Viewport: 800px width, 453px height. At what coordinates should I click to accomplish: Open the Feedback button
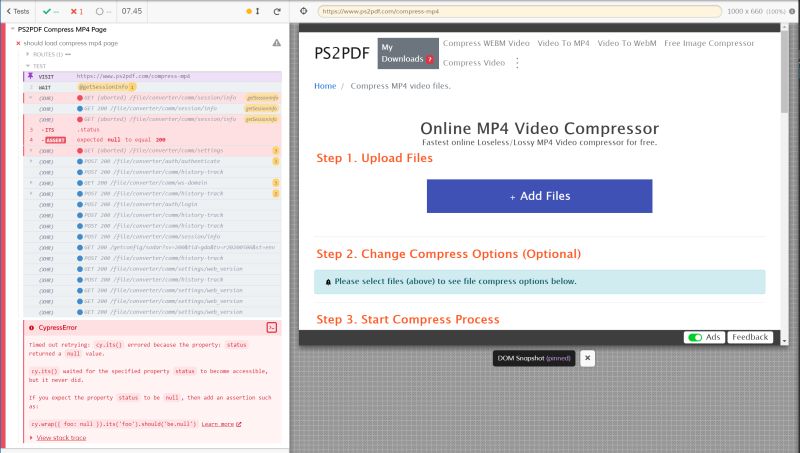tap(750, 337)
